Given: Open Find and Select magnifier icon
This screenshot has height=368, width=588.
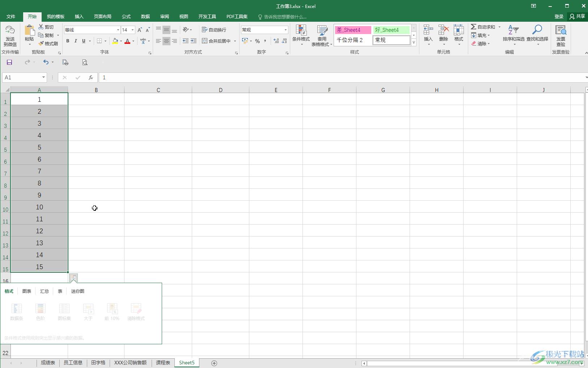Looking at the screenshot, I should [537, 30].
